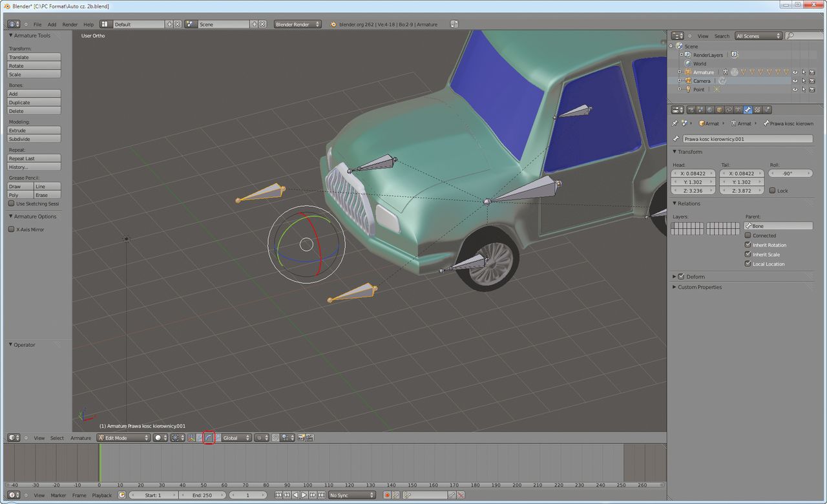The width and height of the screenshot is (827, 504).
Task: Click the Subdivide button
Action: pyautogui.click(x=34, y=139)
